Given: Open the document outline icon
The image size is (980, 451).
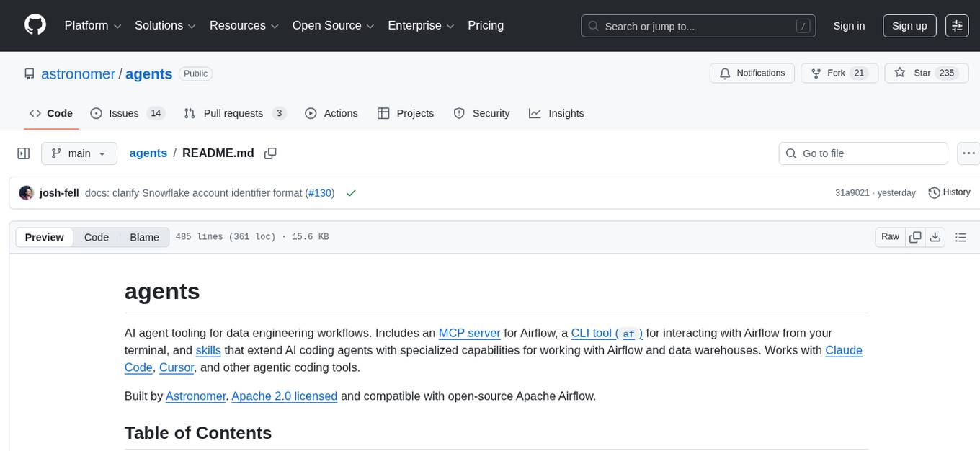Looking at the screenshot, I should click(960, 237).
